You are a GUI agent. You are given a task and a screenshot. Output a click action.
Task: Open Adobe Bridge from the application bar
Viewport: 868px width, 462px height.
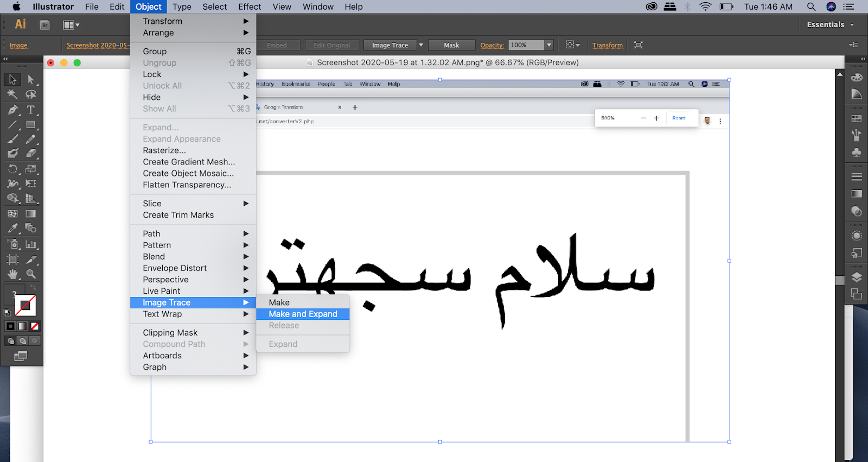[x=45, y=25]
